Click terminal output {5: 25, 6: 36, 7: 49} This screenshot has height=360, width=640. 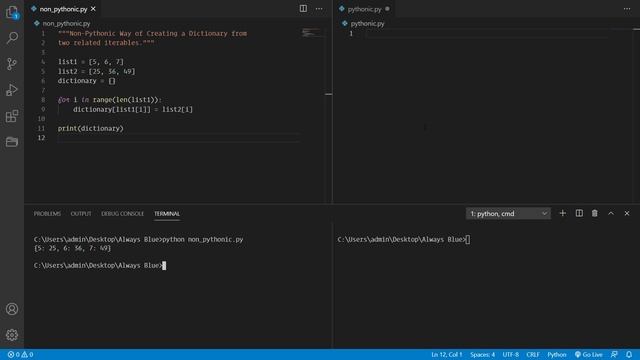(x=72, y=248)
